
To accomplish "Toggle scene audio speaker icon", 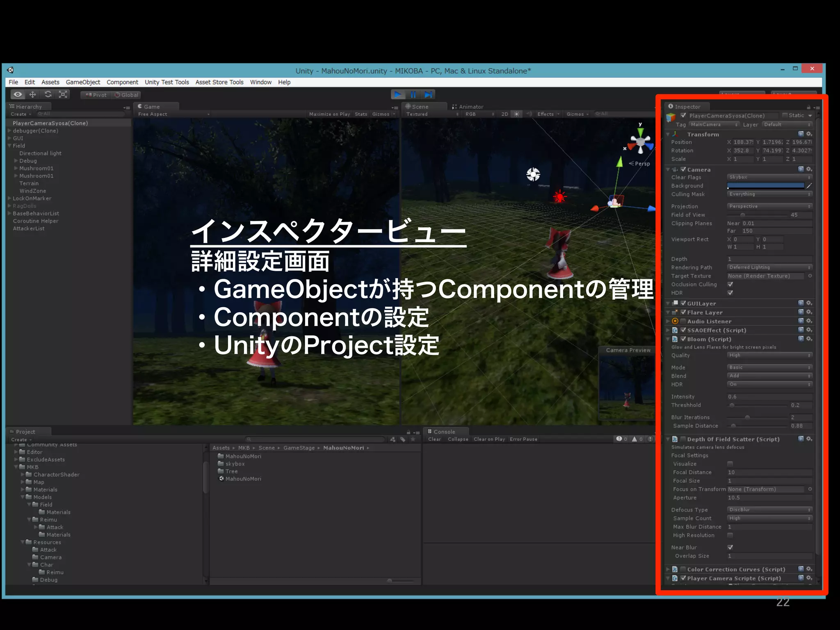I will point(529,114).
